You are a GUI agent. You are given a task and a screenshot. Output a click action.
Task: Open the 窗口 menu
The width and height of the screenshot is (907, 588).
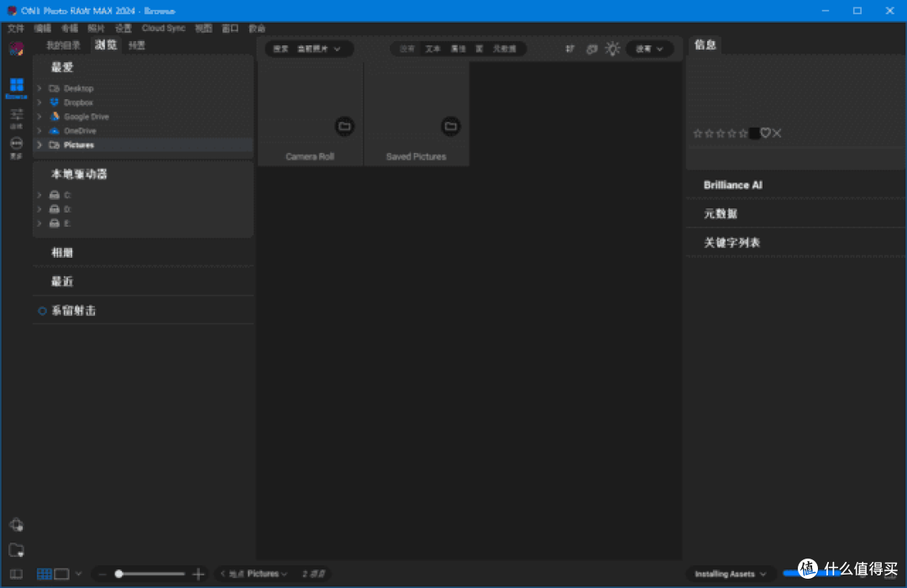tap(230, 29)
